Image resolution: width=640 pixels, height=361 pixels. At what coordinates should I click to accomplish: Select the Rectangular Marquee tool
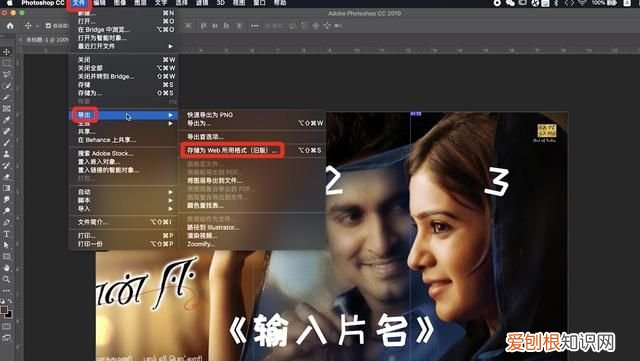click(x=7, y=63)
